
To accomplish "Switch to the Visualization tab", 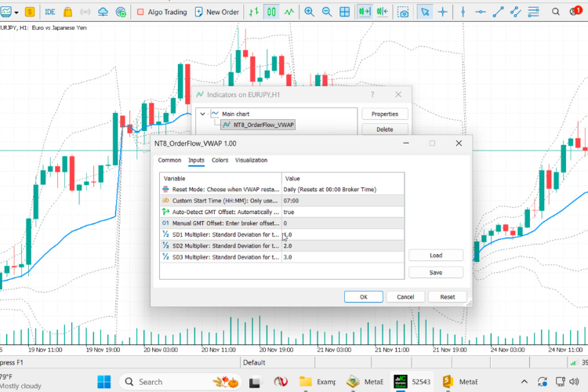I will (x=251, y=160).
